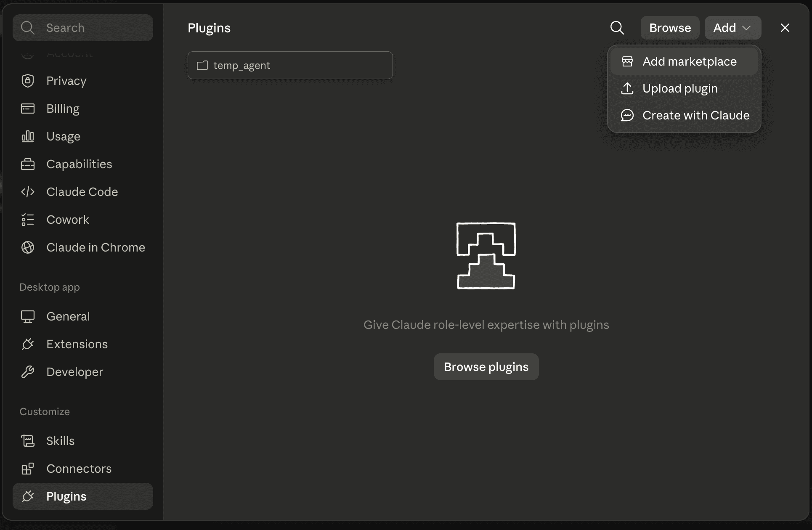Open Capabilities settings
Viewport: 812px width, 530px height.
[83, 164]
